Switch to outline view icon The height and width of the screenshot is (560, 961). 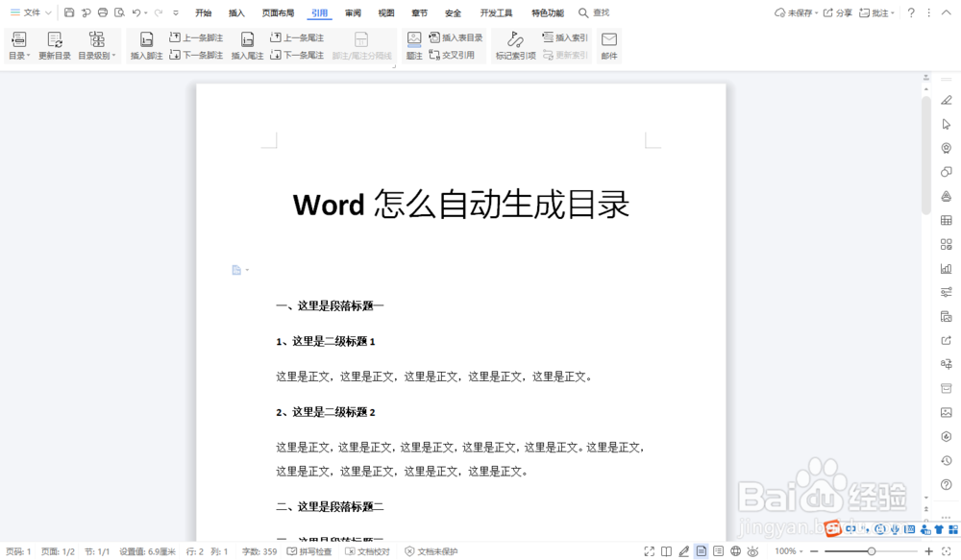(x=718, y=551)
